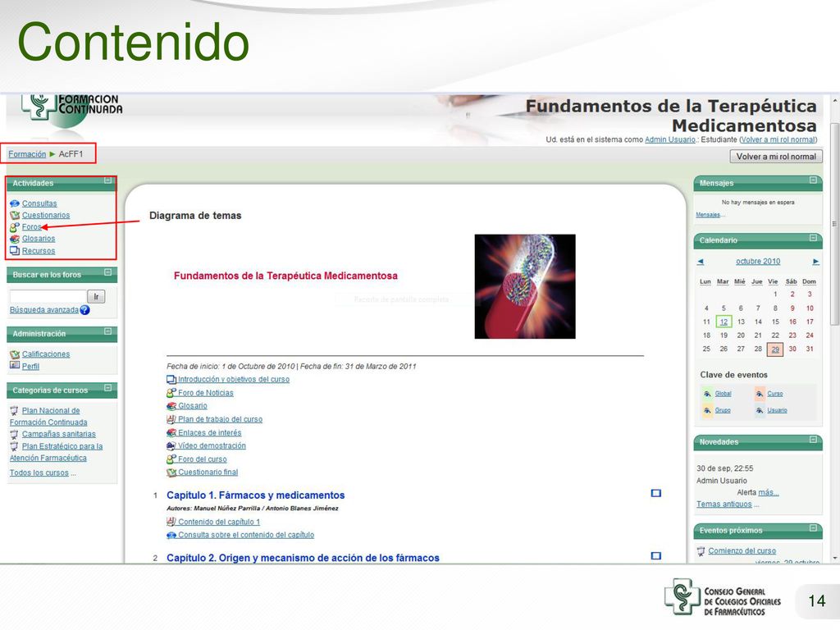Screen dimensions: 840x630
Task: Select day 29 in the calendar
Action: point(775,349)
